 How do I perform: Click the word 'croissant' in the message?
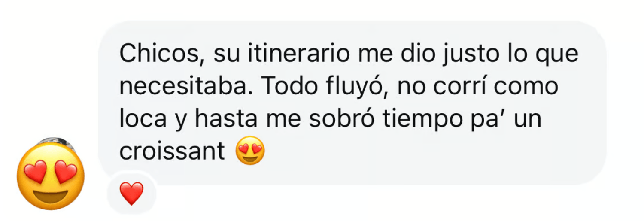pos(172,151)
